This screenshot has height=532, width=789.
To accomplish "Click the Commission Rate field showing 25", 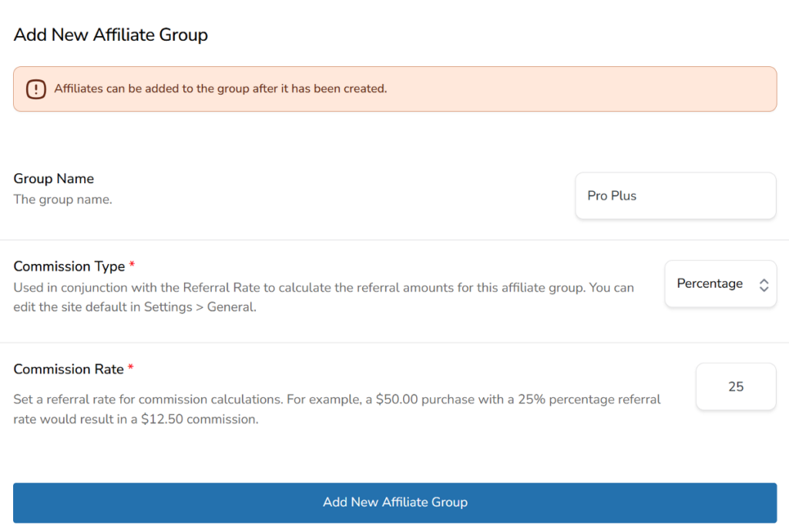I will pyautogui.click(x=735, y=386).
